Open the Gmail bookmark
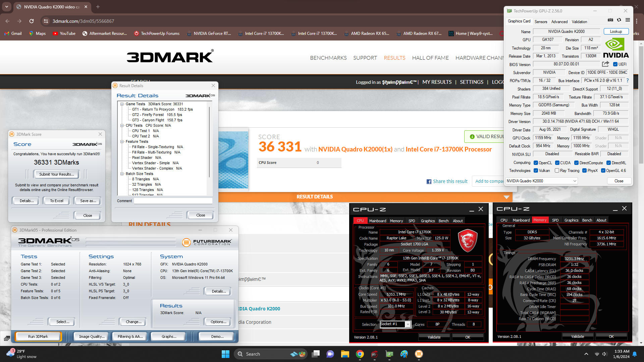Screen dimensions: 644x362 pyautogui.click(x=13, y=34)
